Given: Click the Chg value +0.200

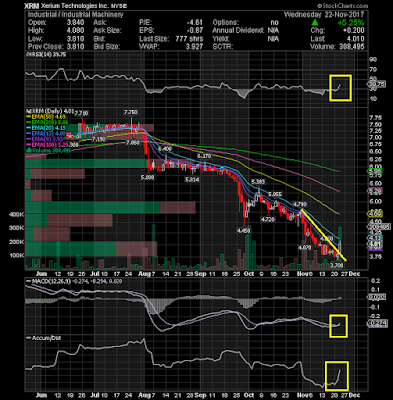Looking at the screenshot, I should [354, 30].
